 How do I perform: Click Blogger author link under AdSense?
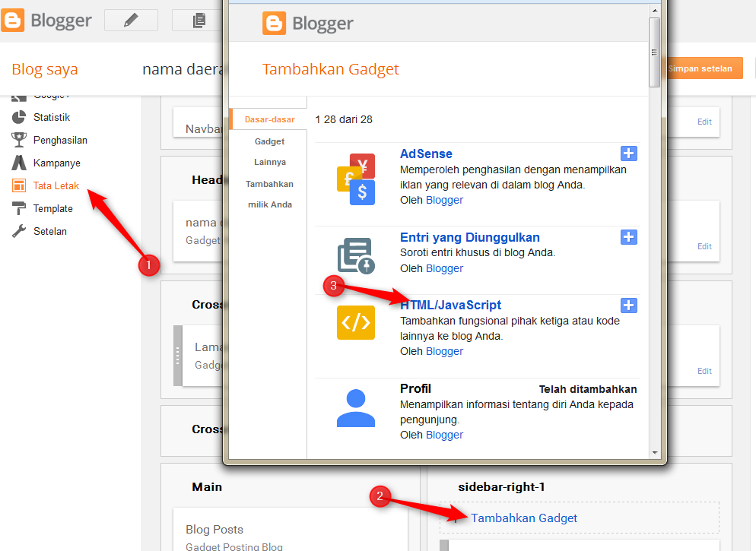point(444,200)
